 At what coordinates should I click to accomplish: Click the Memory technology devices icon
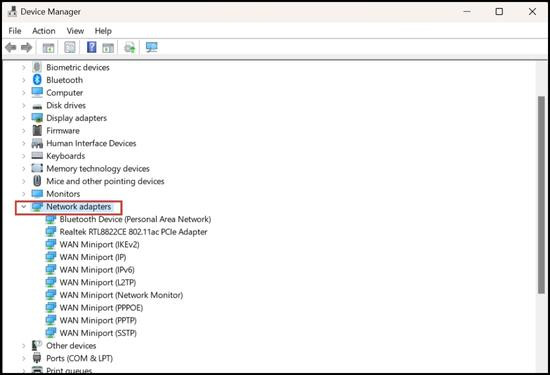[x=37, y=168]
